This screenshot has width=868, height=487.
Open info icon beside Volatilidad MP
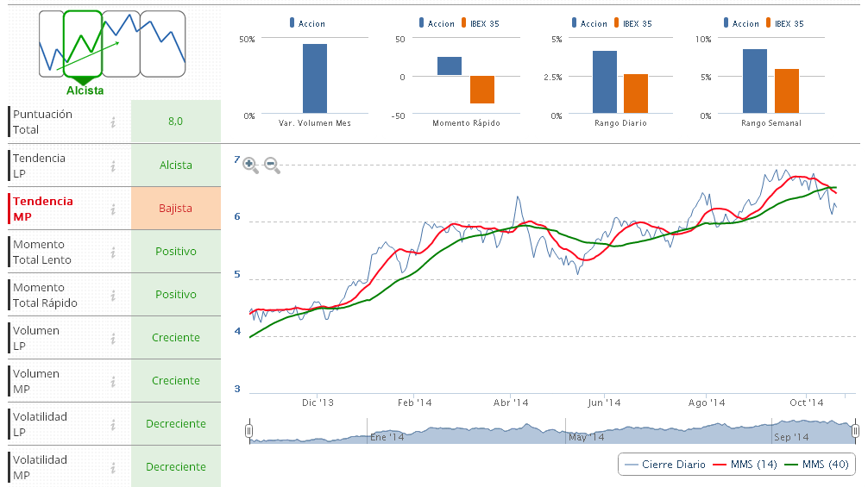tap(113, 467)
